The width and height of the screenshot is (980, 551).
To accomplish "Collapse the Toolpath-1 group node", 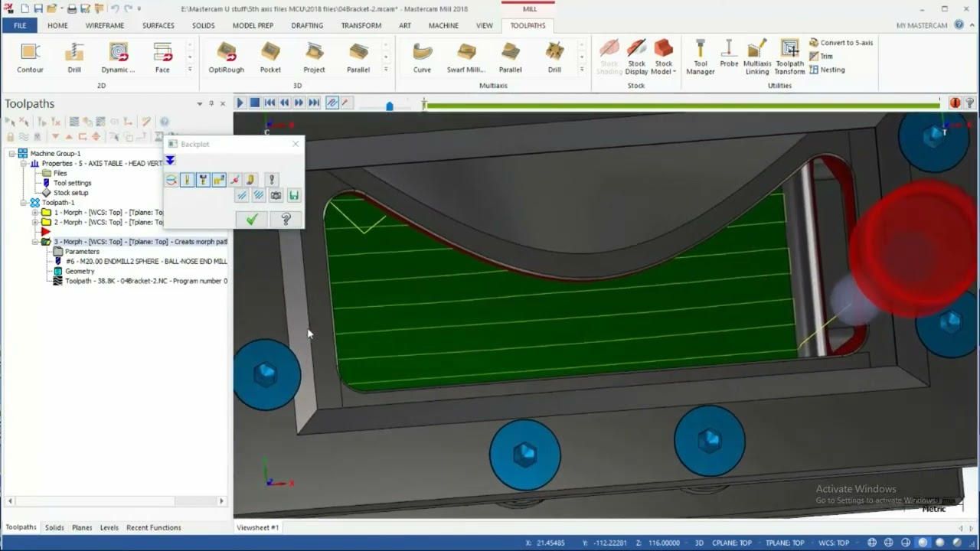I will pos(24,203).
